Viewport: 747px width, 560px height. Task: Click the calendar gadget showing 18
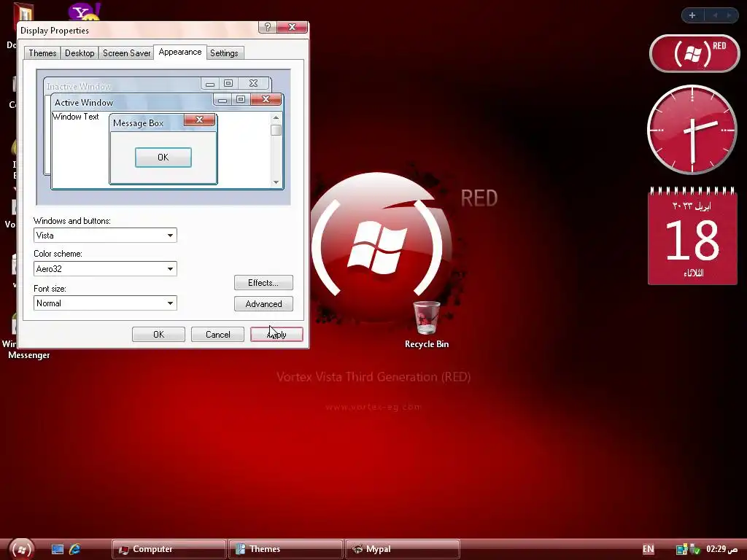(x=693, y=236)
